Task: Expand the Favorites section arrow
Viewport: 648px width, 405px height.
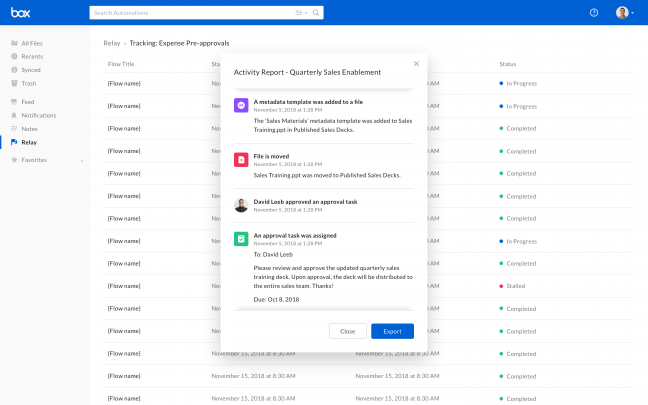Action: click(82, 160)
